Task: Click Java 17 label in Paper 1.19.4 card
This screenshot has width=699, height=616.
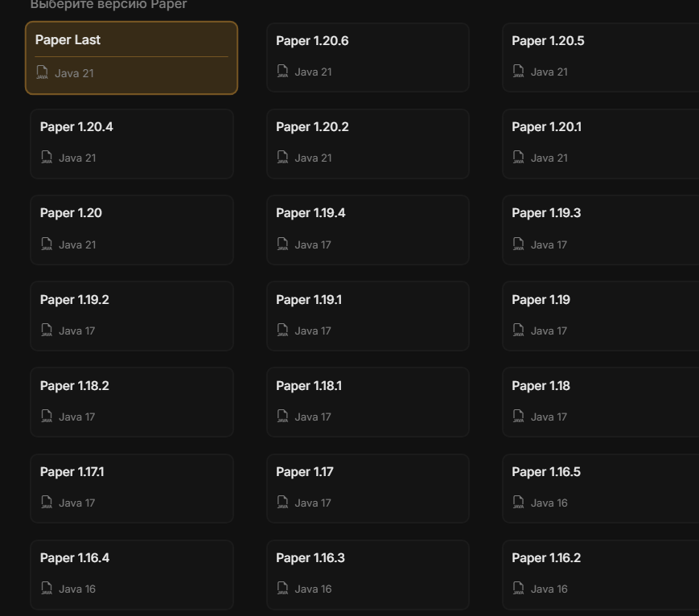Action: [313, 244]
